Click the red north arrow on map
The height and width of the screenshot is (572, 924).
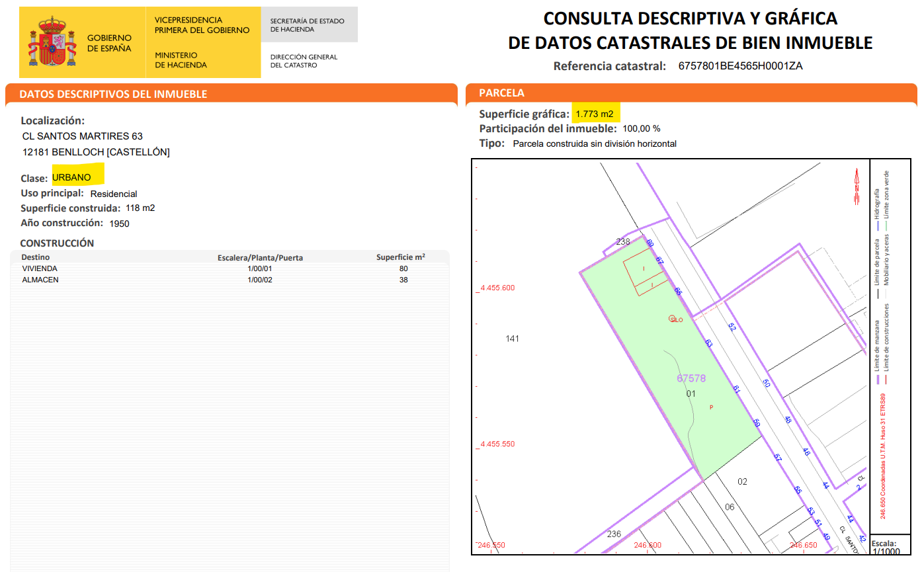click(857, 186)
